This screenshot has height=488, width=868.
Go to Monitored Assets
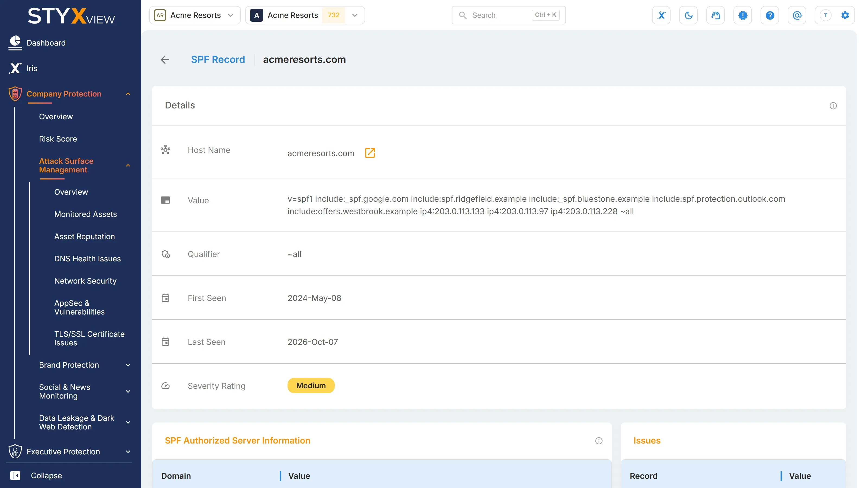pyautogui.click(x=86, y=214)
